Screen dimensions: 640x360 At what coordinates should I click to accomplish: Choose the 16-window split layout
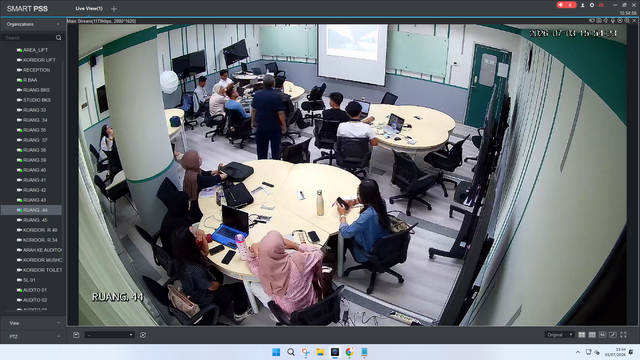coord(602,335)
